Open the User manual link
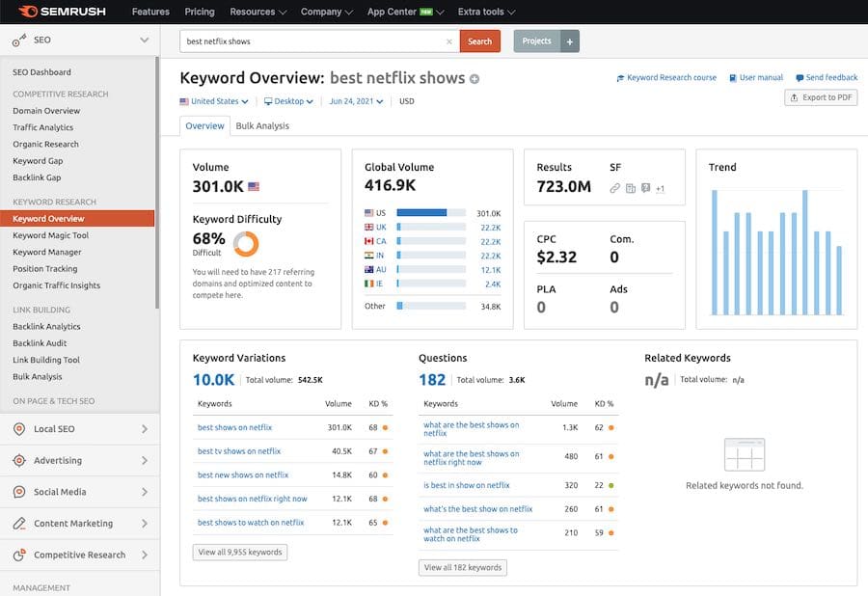Screen dimensions: 868x596 coord(756,78)
